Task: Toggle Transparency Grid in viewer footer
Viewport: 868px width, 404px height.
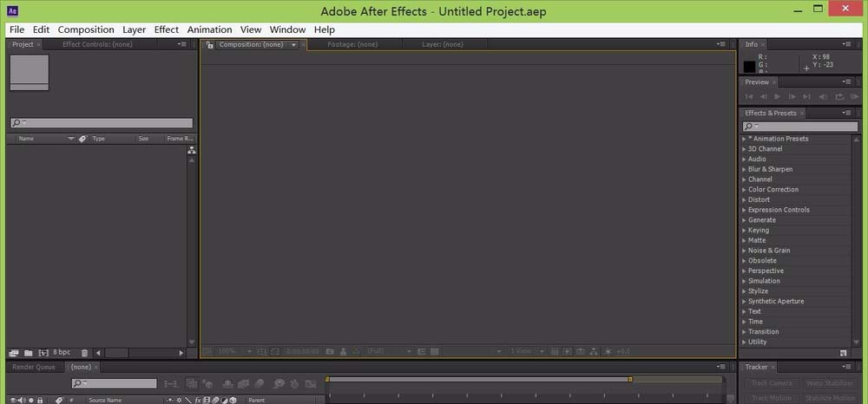Action: tap(435, 351)
